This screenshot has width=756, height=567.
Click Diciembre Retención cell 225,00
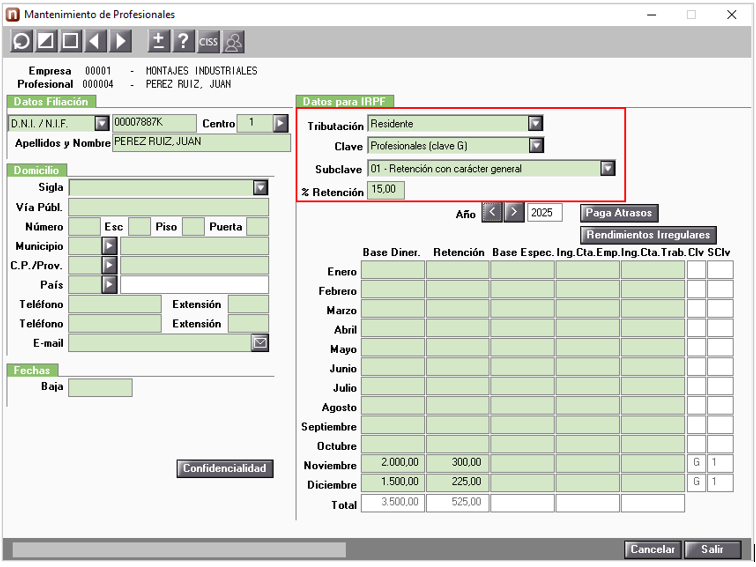[458, 482]
